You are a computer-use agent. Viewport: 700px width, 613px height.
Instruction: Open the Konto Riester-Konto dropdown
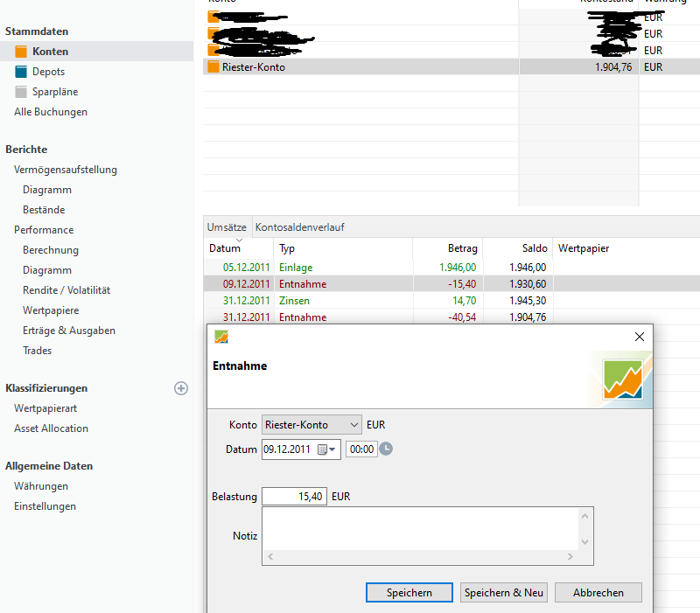click(x=311, y=425)
